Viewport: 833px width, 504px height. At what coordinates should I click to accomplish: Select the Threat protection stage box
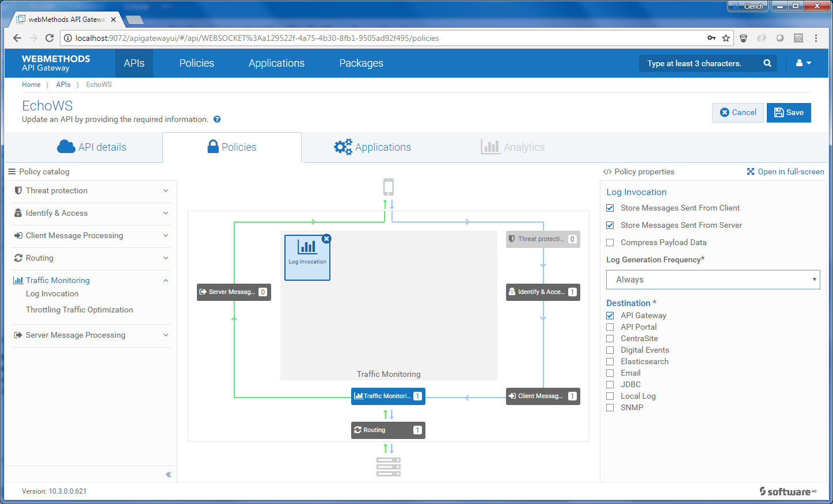[543, 239]
